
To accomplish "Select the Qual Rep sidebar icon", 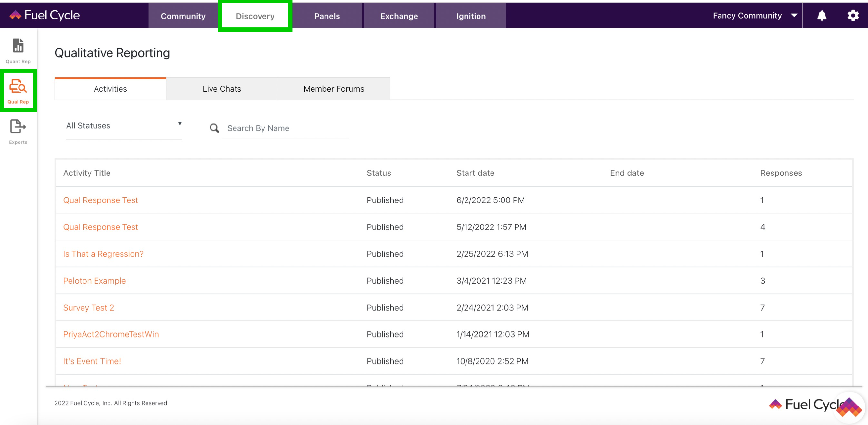I will pyautogui.click(x=18, y=90).
